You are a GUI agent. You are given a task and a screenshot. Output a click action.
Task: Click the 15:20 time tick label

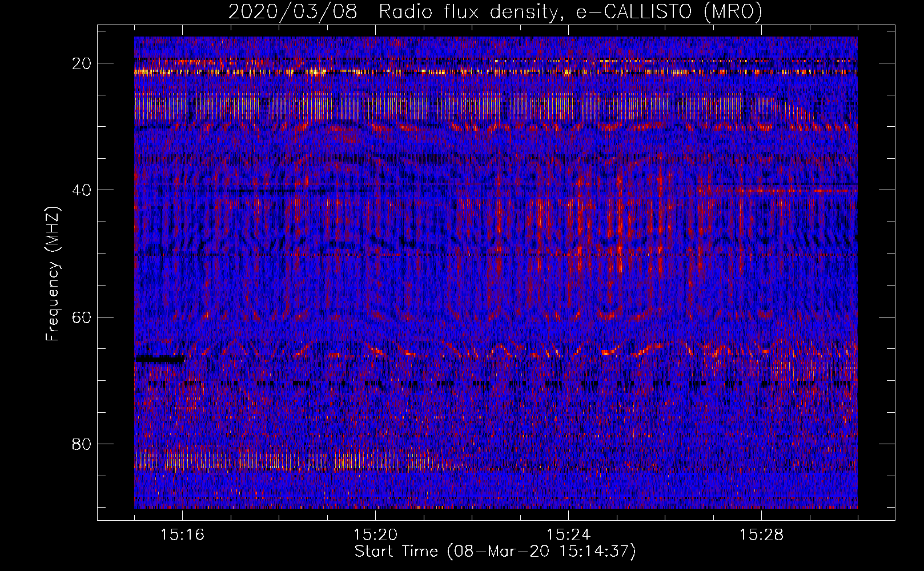pos(375,534)
